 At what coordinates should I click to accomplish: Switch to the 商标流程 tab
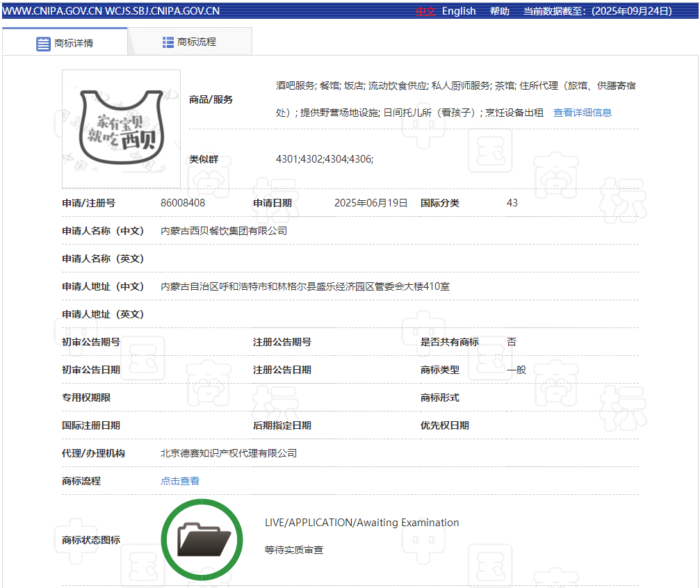(x=189, y=42)
